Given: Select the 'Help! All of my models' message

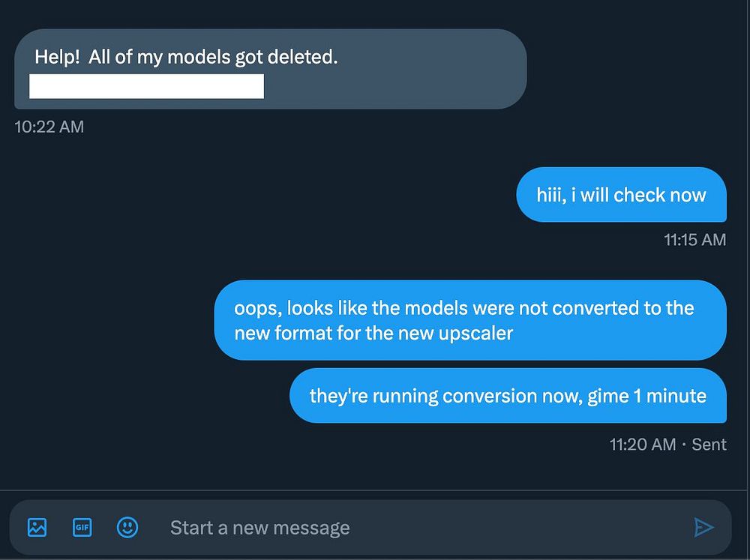Looking at the screenshot, I should (271, 69).
